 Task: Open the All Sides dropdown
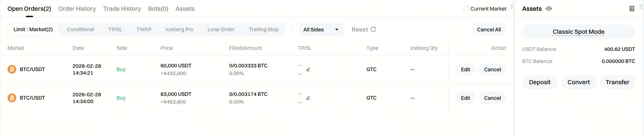[321, 29]
